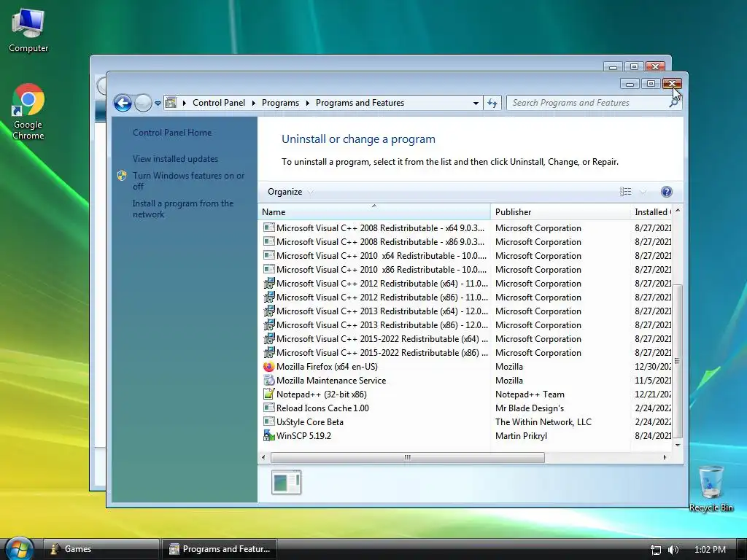Click the magnifier search icon
747x560 pixels.
pyautogui.click(x=673, y=104)
